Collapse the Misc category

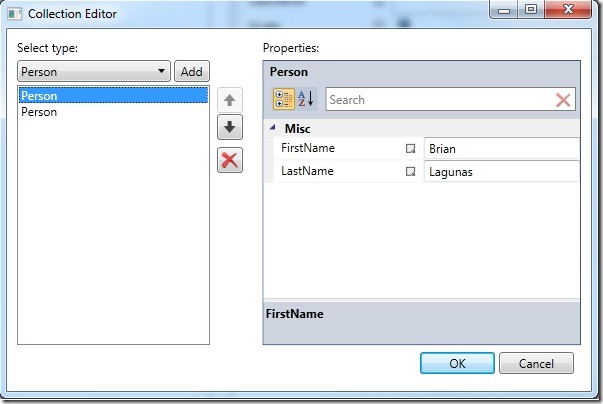273,127
